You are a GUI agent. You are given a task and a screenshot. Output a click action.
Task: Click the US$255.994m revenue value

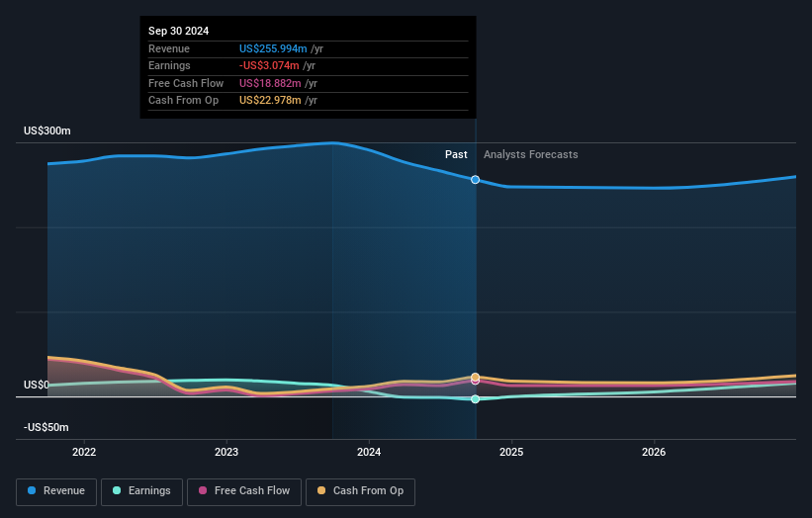point(273,48)
